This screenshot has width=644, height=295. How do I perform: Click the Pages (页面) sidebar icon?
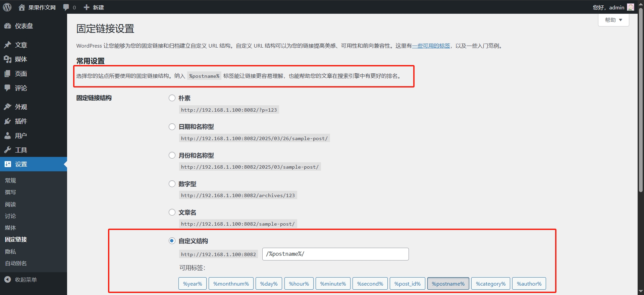(x=7, y=74)
